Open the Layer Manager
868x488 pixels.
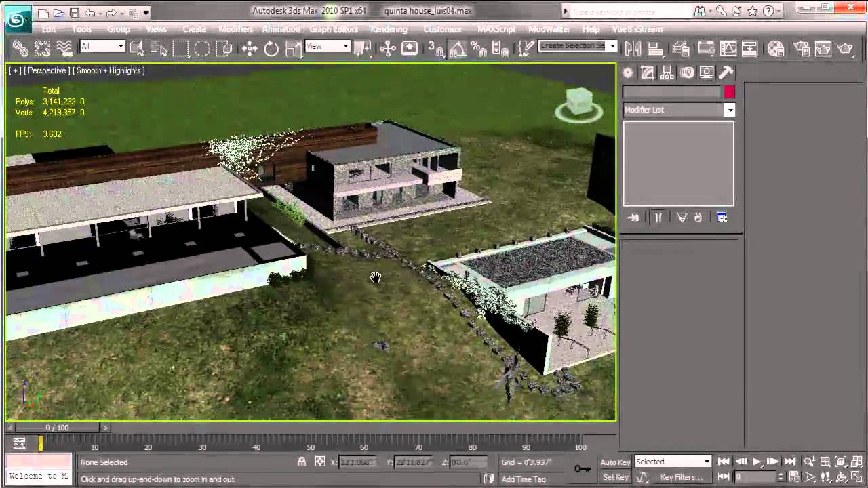pos(681,48)
